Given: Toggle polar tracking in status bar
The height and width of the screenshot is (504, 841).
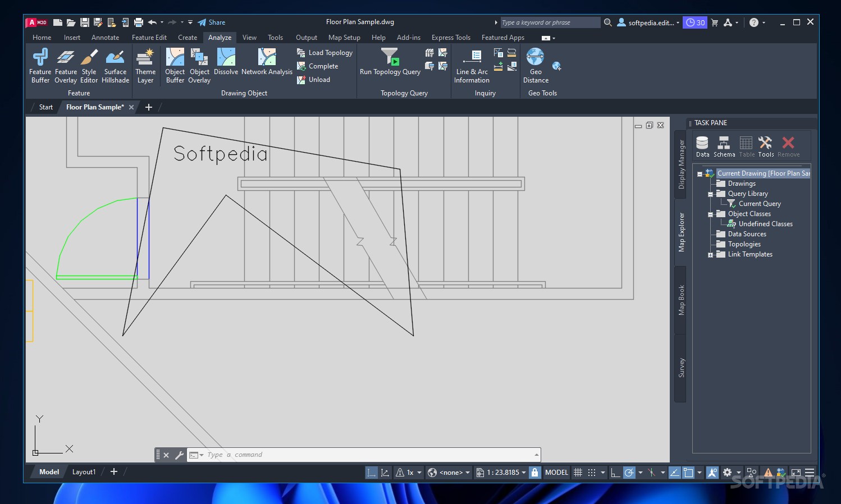Looking at the screenshot, I should click(629, 473).
